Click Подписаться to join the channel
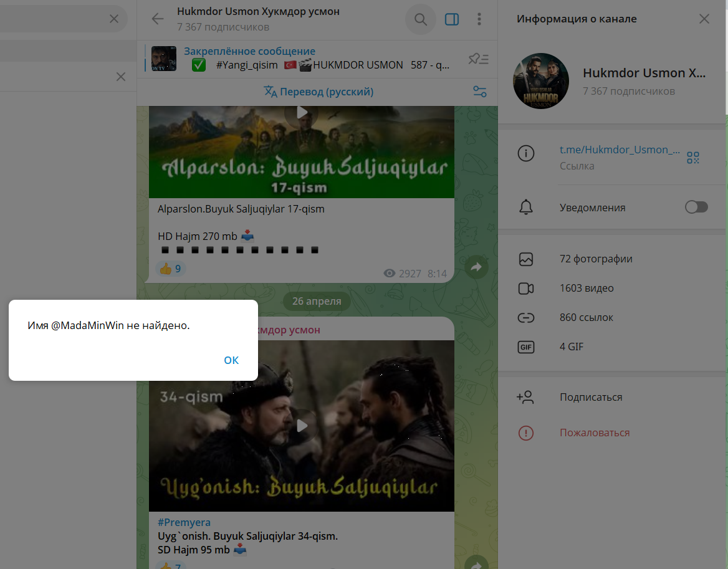Screen dimensions: 728x569 [x=591, y=397]
